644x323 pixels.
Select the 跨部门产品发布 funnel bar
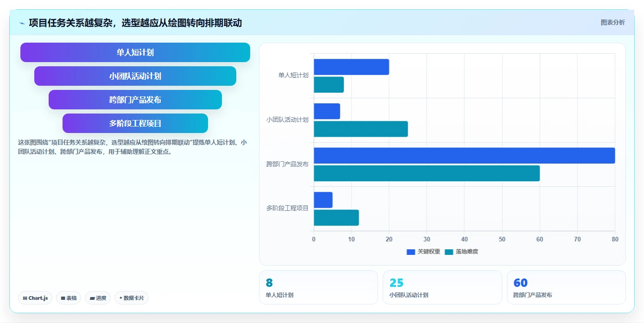(135, 100)
